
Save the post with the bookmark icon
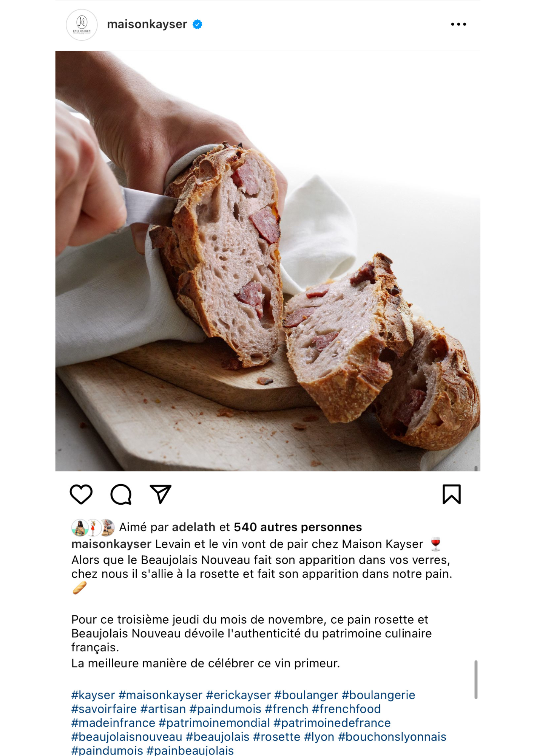(452, 494)
